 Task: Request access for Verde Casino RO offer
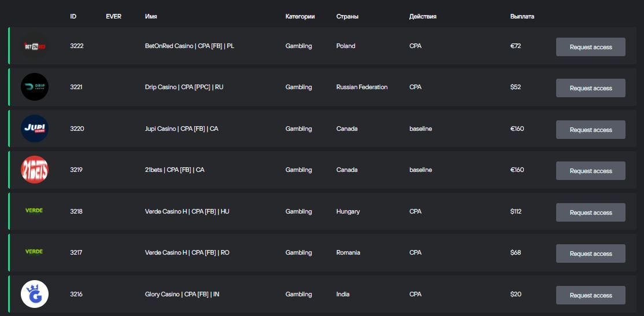[x=591, y=253]
